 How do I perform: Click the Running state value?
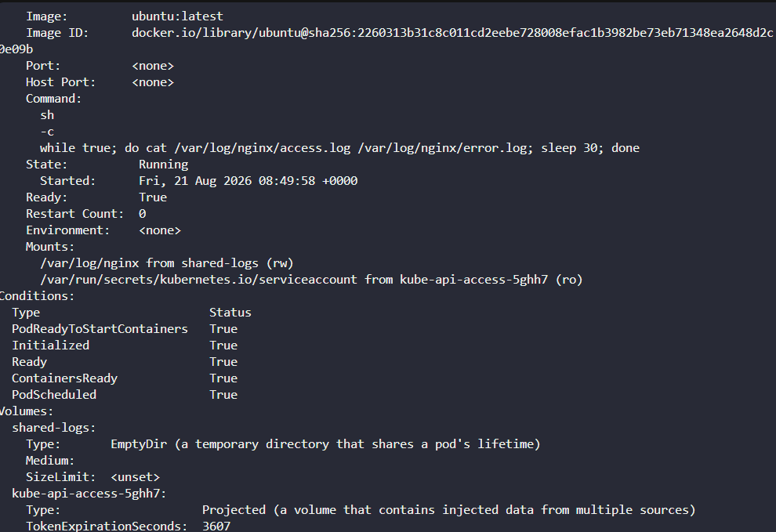pyautogui.click(x=163, y=165)
